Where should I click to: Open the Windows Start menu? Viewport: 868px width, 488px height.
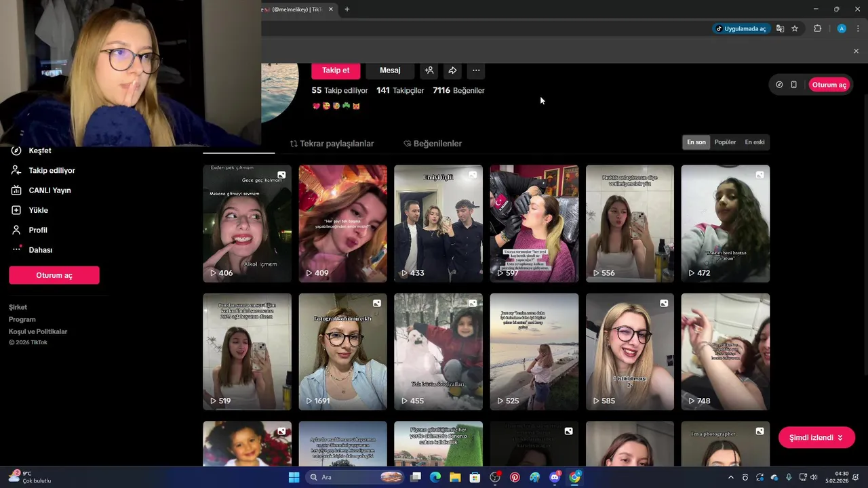pyautogui.click(x=294, y=477)
